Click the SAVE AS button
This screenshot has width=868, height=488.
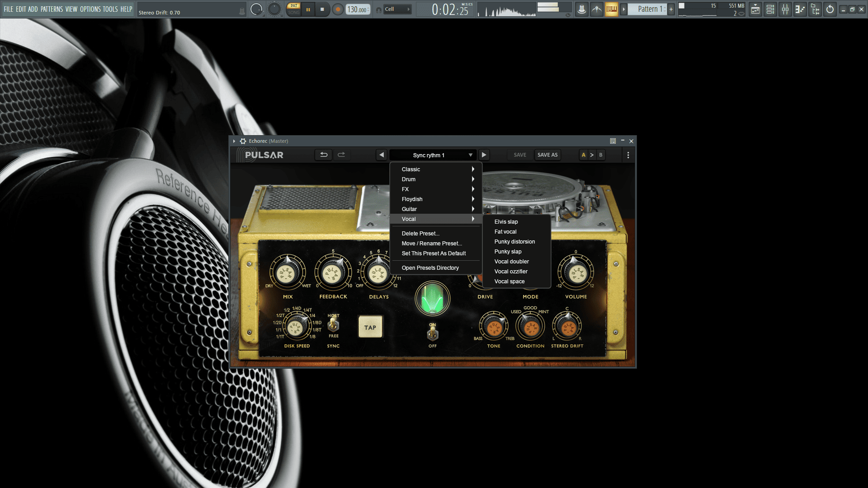point(547,155)
